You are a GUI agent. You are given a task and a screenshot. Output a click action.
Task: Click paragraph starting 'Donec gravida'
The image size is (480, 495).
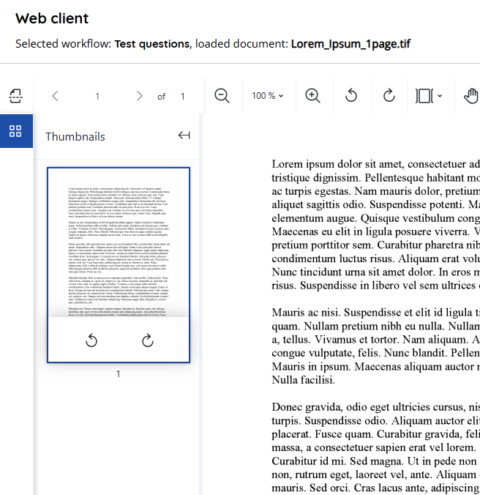376,447
